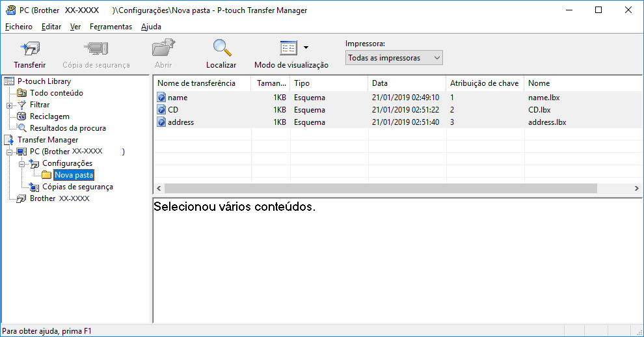Image resolution: width=644 pixels, height=337 pixels.
Task: Select the name transfer row text
Action: click(178, 98)
